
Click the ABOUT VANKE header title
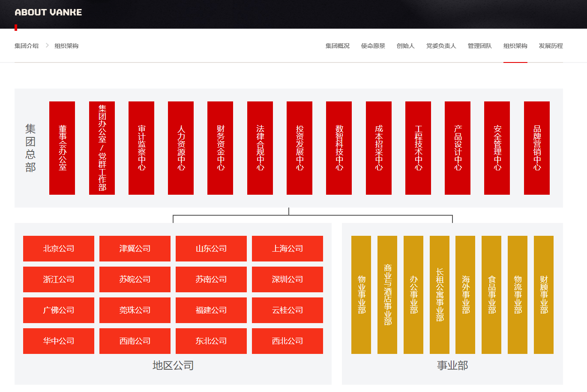coord(48,12)
